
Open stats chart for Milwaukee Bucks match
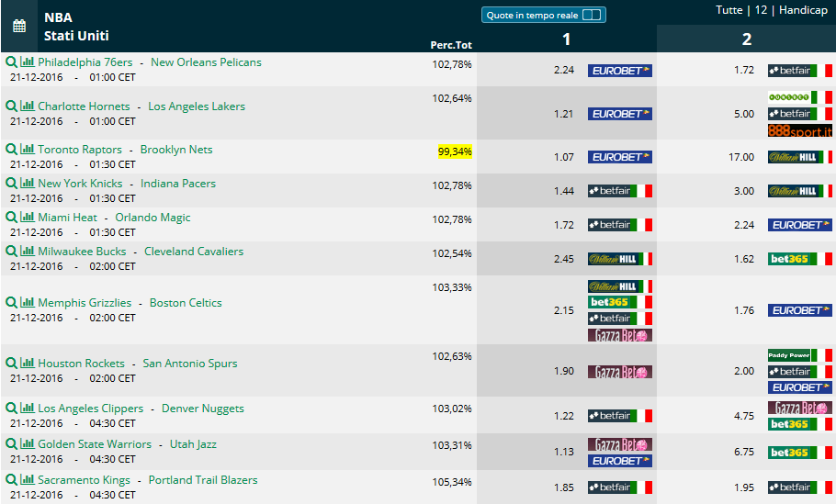tap(28, 251)
